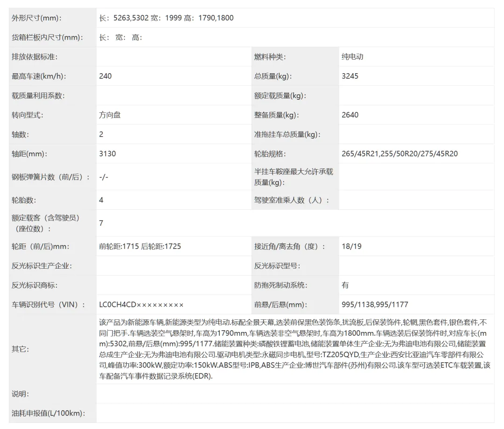Click the 反光标识生产企业 label
Image resolution: width=504 pixels, height=429 pixels.
pyautogui.click(x=42, y=266)
